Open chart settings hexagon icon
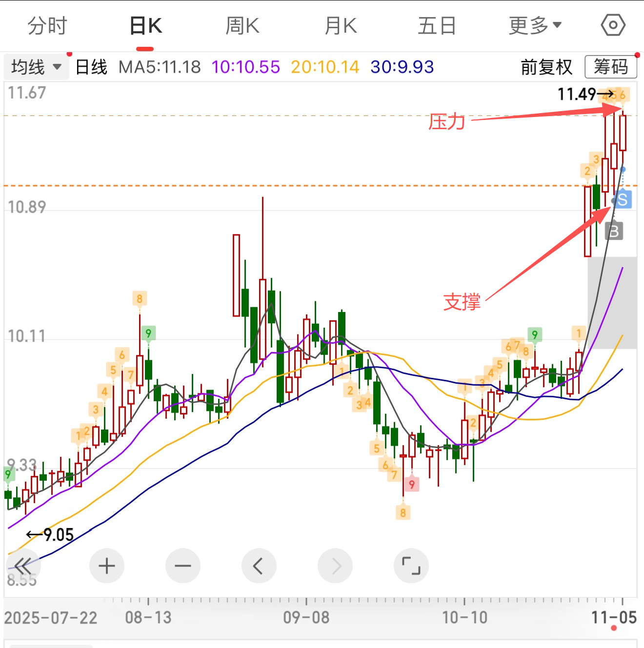 click(613, 25)
